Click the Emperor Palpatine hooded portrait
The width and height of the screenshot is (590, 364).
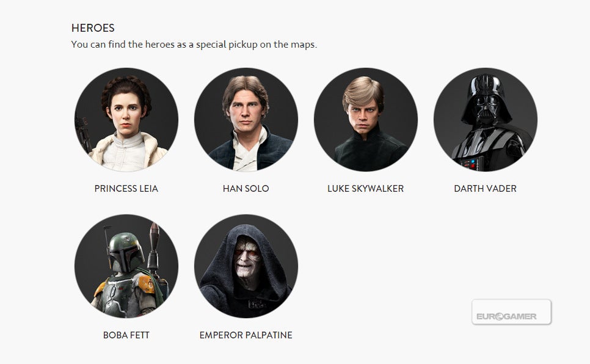point(246,266)
